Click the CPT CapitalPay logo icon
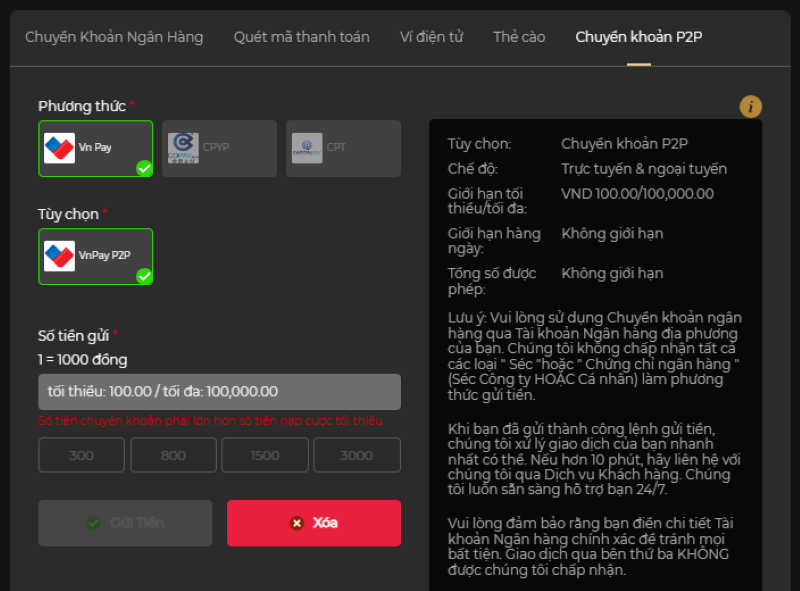 click(307, 148)
